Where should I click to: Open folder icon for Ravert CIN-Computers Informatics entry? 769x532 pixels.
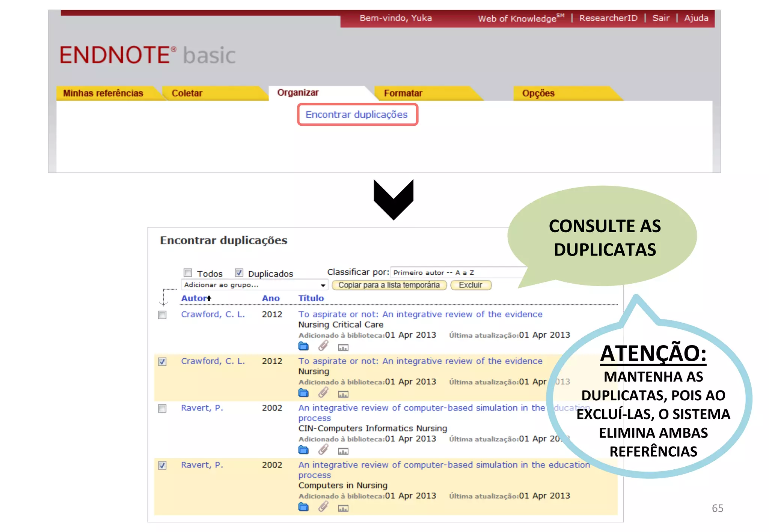click(x=303, y=450)
